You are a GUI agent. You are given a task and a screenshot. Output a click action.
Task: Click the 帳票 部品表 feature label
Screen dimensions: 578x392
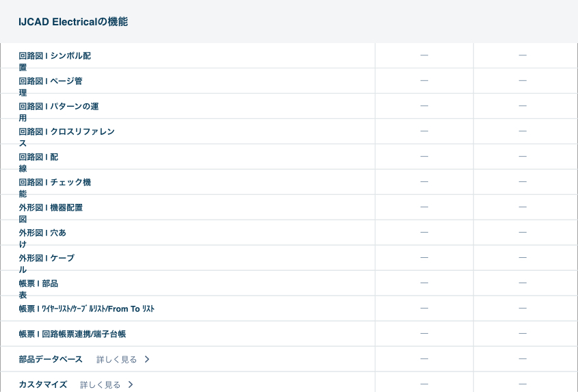pos(38,284)
